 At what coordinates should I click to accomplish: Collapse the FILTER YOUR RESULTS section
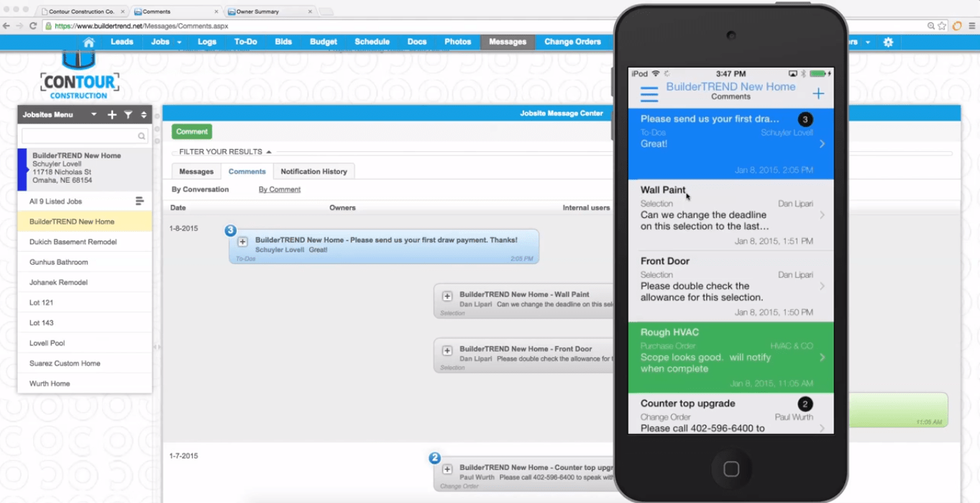click(269, 151)
